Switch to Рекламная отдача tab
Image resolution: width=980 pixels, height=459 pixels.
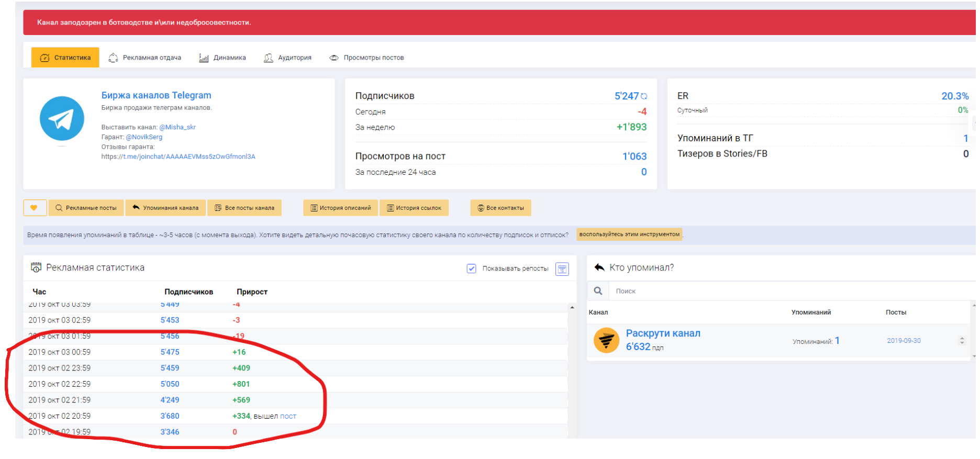point(145,58)
